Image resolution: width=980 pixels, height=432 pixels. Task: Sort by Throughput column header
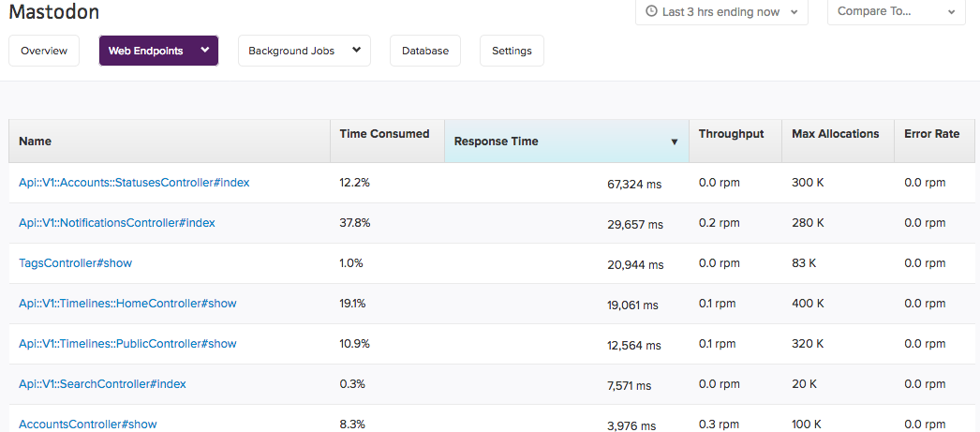[735, 142]
